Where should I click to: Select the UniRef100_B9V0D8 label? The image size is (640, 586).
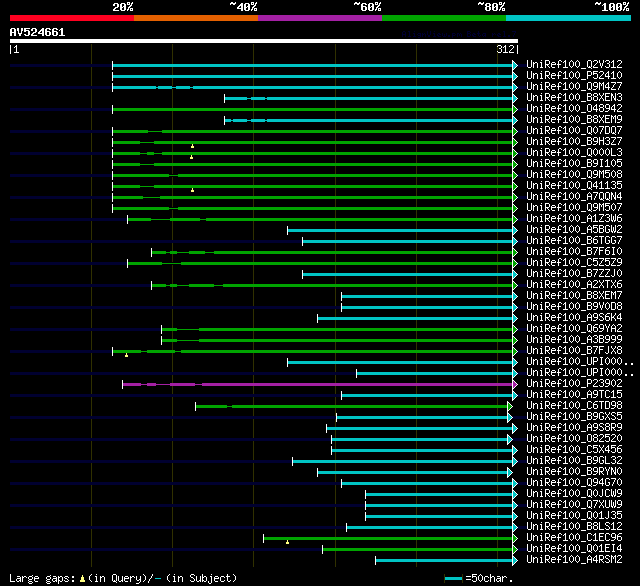pyautogui.click(x=574, y=306)
